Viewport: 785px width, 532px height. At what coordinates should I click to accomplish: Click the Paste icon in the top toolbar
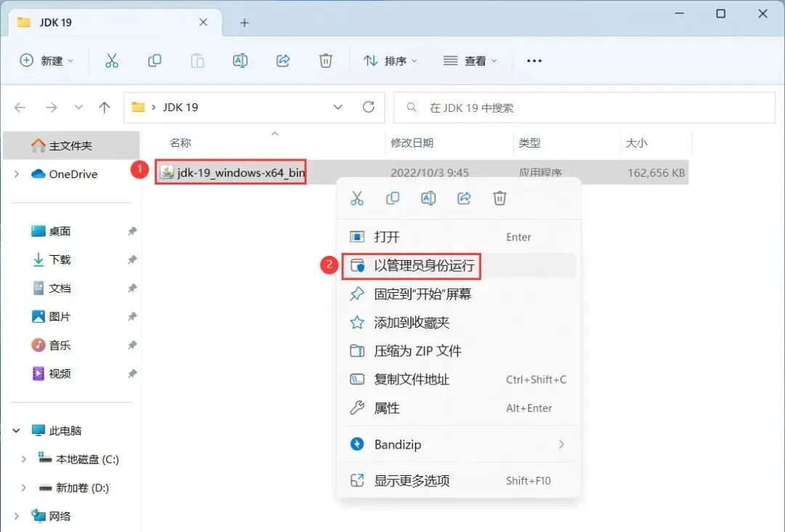[197, 61]
